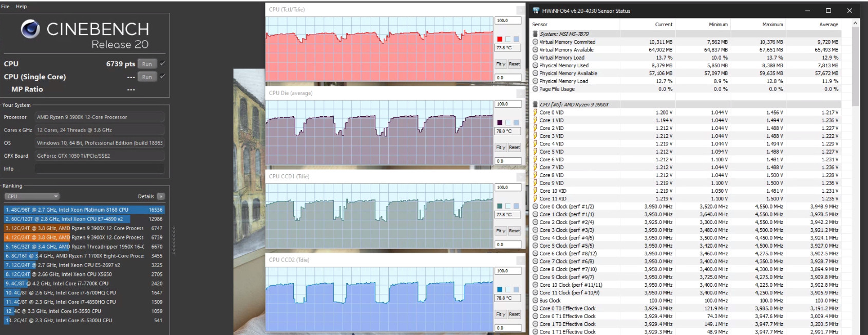This screenshot has height=335, width=868.
Task: Click Fit y in CPU CCD2 (Tdie) graph
Action: (501, 314)
